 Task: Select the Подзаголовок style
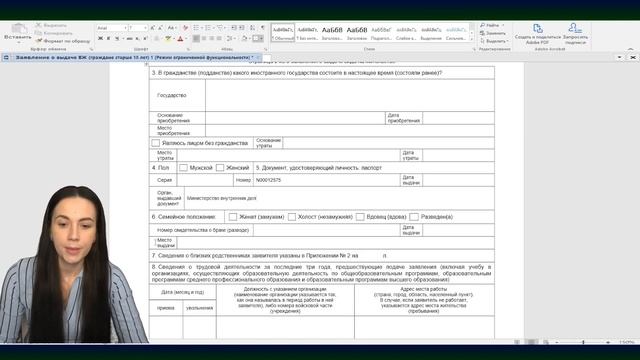tap(381, 33)
